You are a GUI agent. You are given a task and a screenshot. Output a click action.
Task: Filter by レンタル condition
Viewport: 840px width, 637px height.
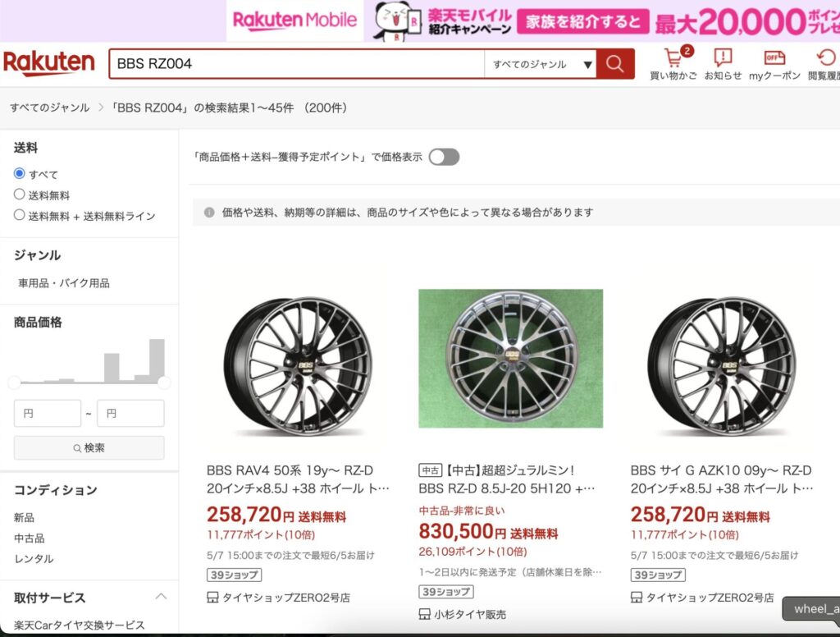pyautogui.click(x=34, y=559)
